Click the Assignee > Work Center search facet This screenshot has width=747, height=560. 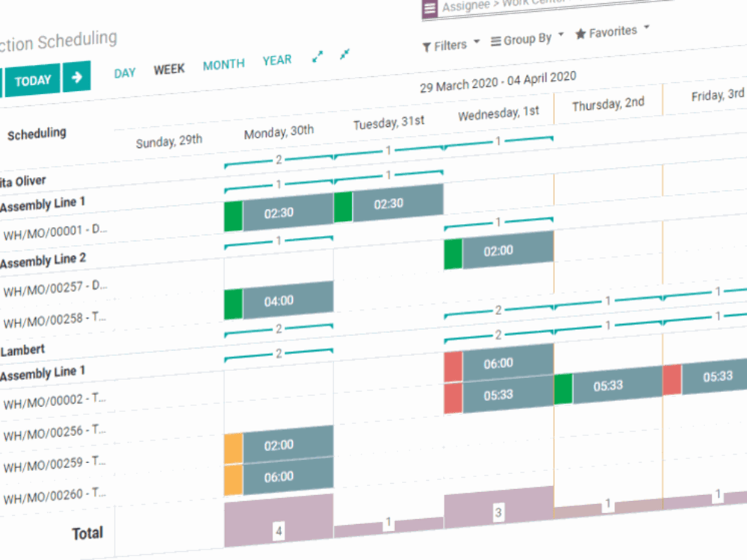(x=505, y=4)
